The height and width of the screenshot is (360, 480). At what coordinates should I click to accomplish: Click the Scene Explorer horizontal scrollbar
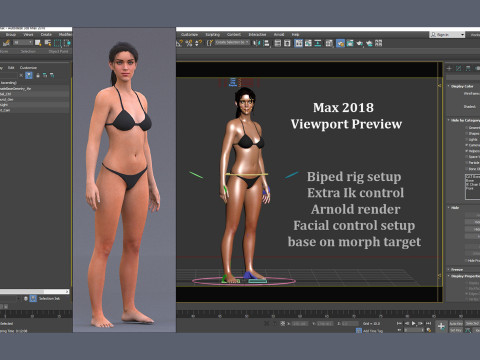35,292
